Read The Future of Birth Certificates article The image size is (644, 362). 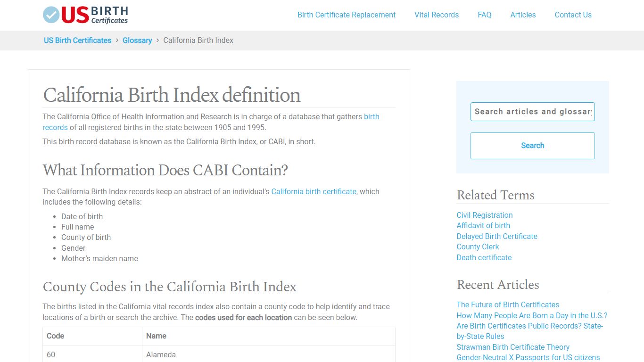coord(508,304)
